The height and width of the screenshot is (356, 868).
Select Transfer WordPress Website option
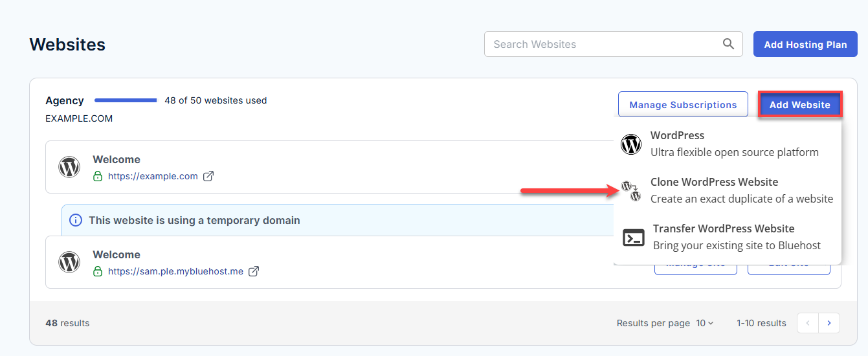(x=728, y=237)
